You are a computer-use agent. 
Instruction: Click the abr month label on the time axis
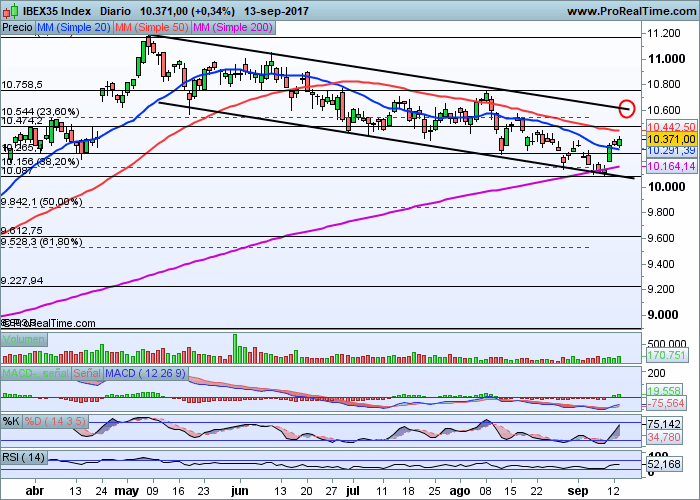point(35,491)
